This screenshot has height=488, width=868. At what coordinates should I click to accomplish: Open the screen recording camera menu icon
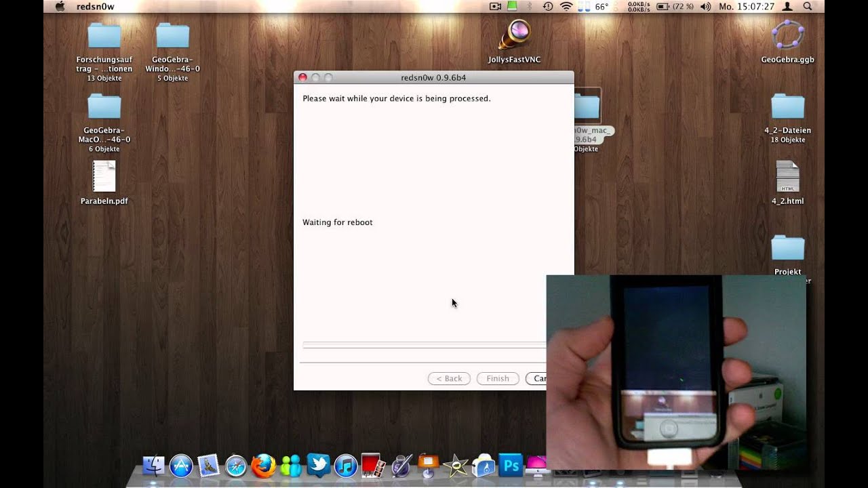coord(495,6)
